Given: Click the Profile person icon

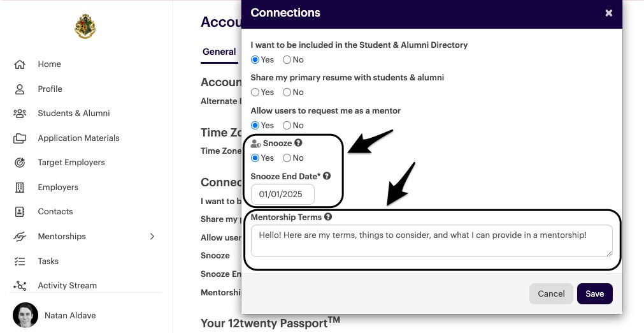Looking at the screenshot, I should pyautogui.click(x=20, y=89).
